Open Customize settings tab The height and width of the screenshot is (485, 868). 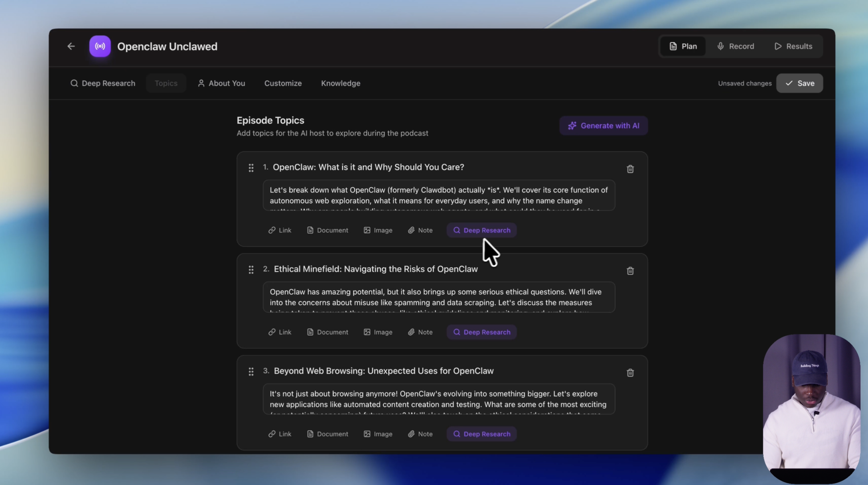tap(283, 83)
